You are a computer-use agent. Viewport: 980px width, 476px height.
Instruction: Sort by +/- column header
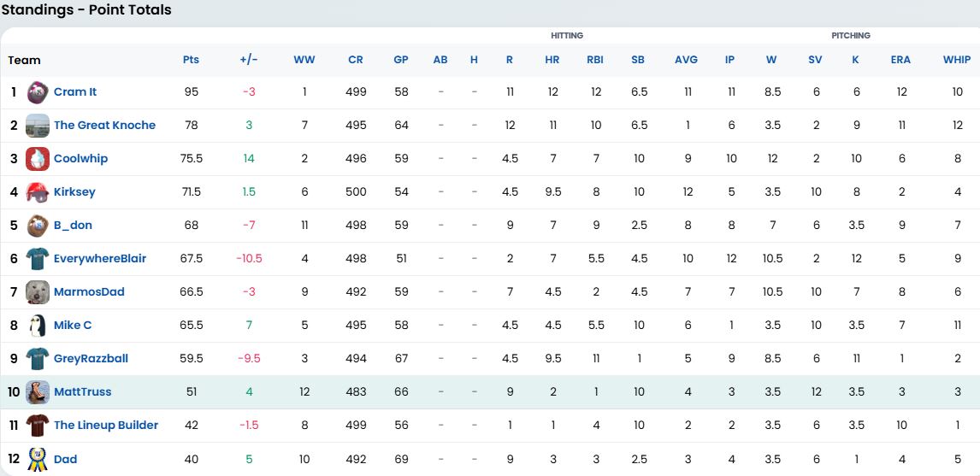point(249,60)
